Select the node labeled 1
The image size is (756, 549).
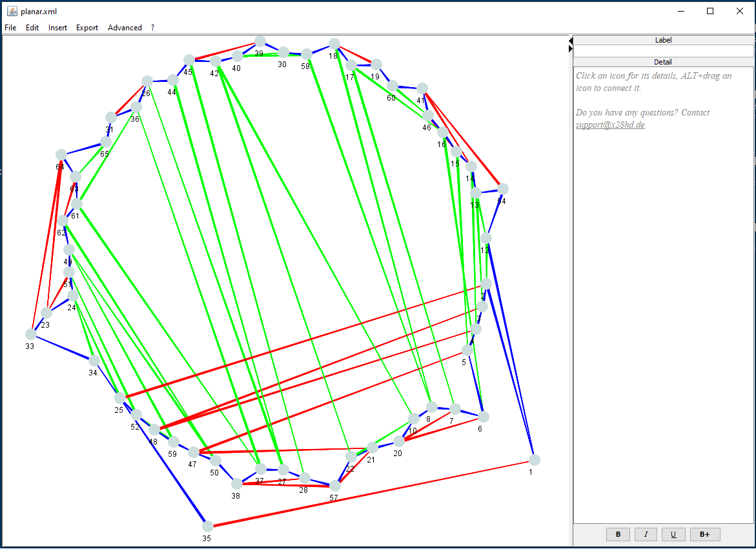pos(534,460)
